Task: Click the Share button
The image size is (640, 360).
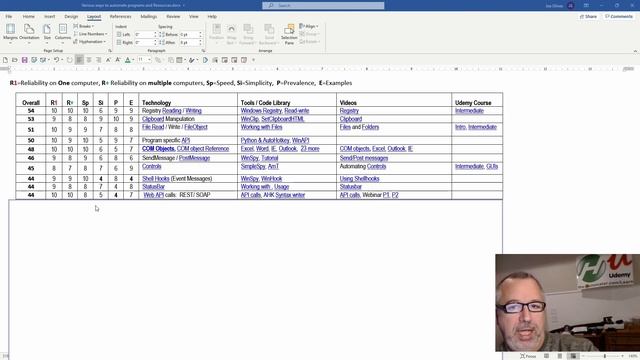Action: (588, 16)
